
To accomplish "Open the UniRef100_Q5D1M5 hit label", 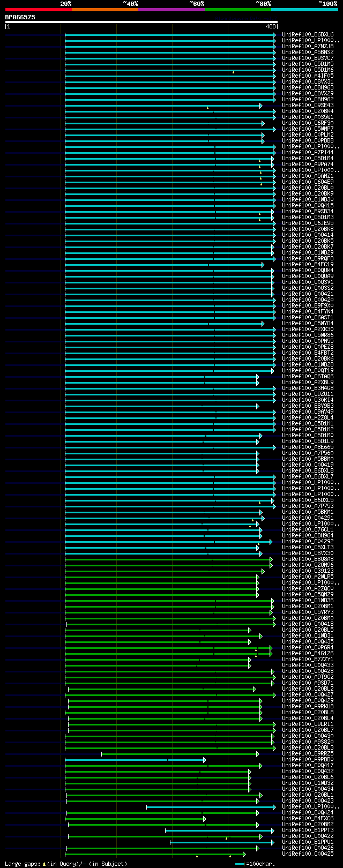I will pyautogui.click(x=308, y=64).
